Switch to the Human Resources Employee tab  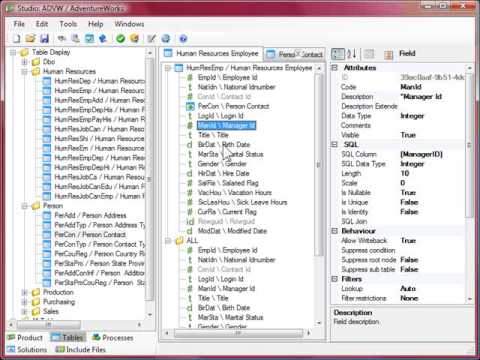pyautogui.click(x=211, y=53)
